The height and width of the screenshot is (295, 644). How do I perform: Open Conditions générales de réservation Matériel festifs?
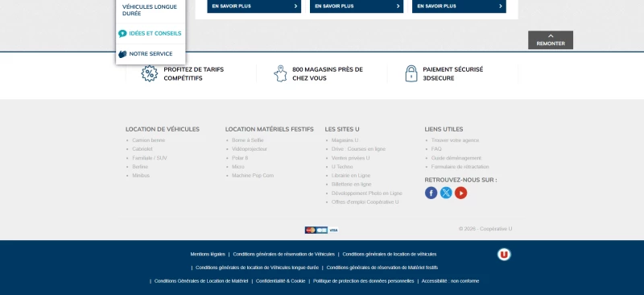pos(382,268)
